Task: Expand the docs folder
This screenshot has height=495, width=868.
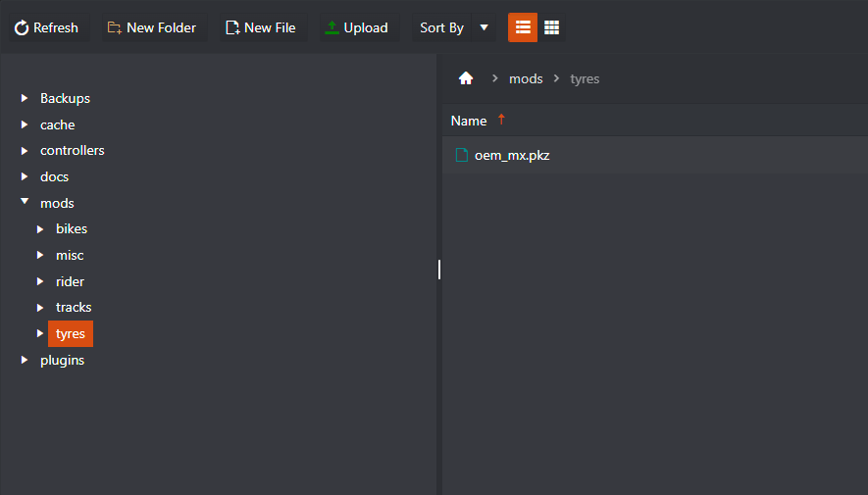Action: pyautogui.click(x=25, y=176)
